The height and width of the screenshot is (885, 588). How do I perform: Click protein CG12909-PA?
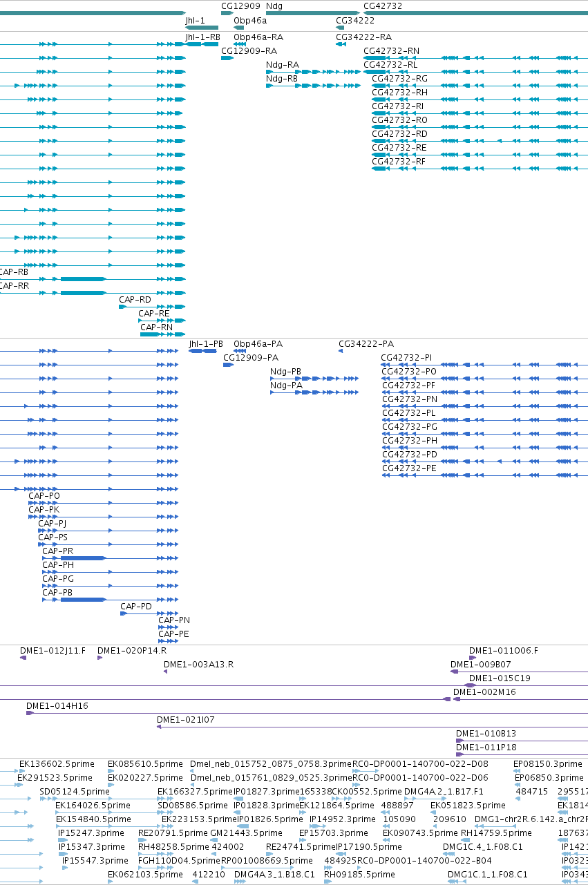tap(251, 357)
